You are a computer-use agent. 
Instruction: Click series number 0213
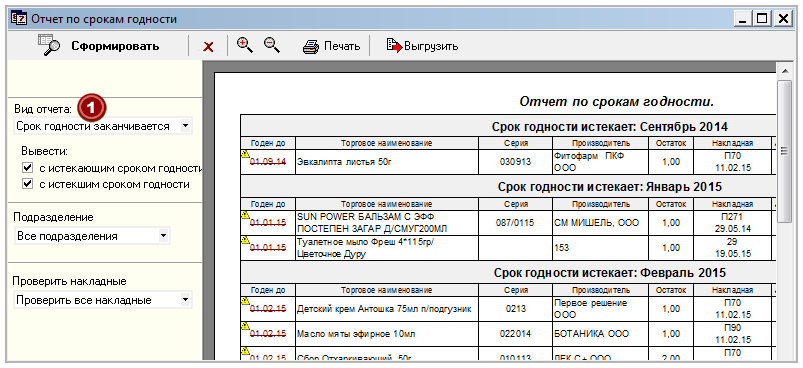(x=515, y=309)
